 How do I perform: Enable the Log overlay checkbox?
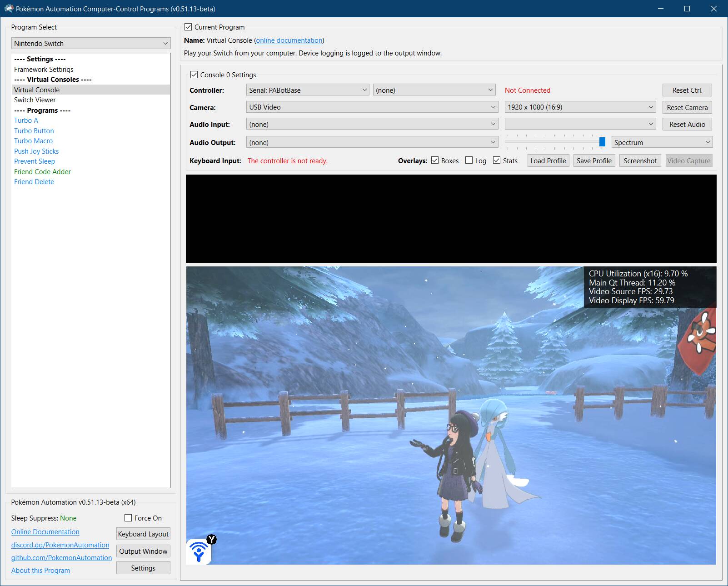pyautogui.click(x=469, y=160)
